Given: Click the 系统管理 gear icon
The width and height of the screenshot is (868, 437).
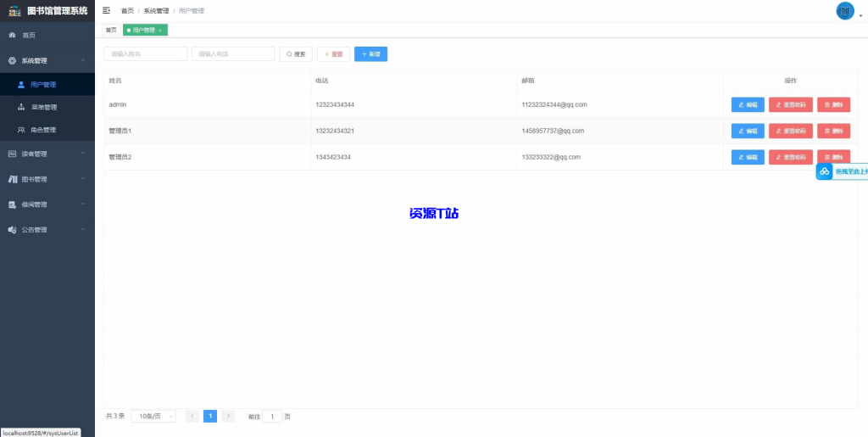Looking at the screenshot, I should [x=12, y=61].
